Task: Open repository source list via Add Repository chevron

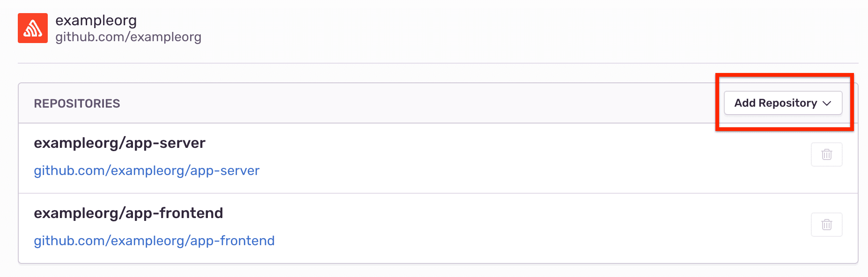Action: pyautogui.click(x=827, y=103)
